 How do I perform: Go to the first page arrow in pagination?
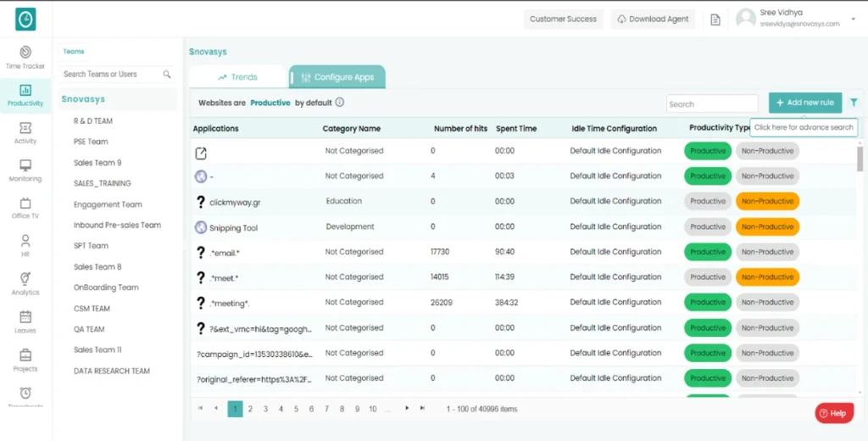[200, 408]
